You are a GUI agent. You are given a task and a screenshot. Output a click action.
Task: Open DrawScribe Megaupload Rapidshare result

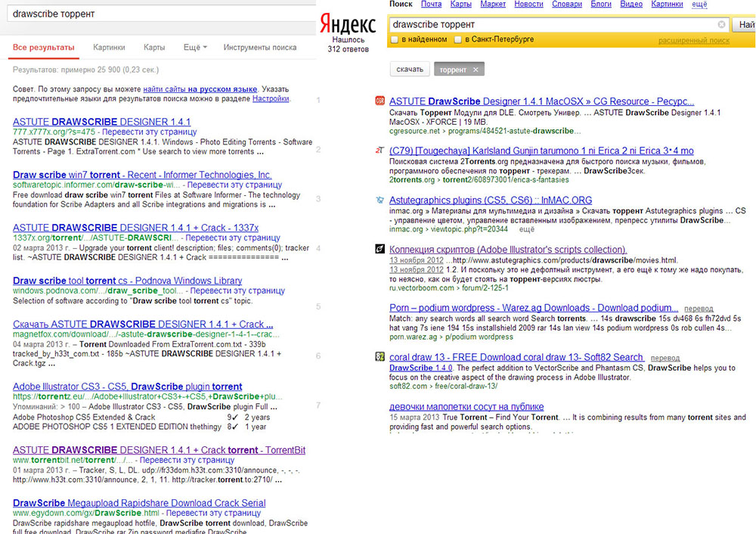click(x=139, y=503)
